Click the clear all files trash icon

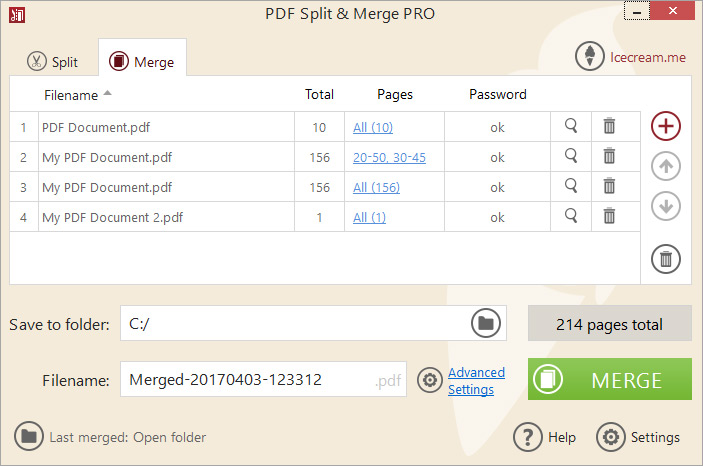(666, 258)
